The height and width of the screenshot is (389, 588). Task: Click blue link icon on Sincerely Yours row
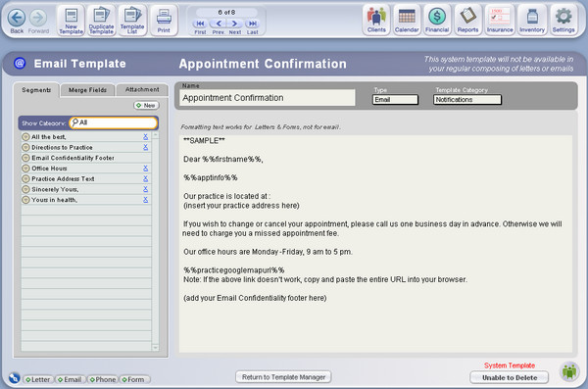pyautogui.click(x=145, y=189)
